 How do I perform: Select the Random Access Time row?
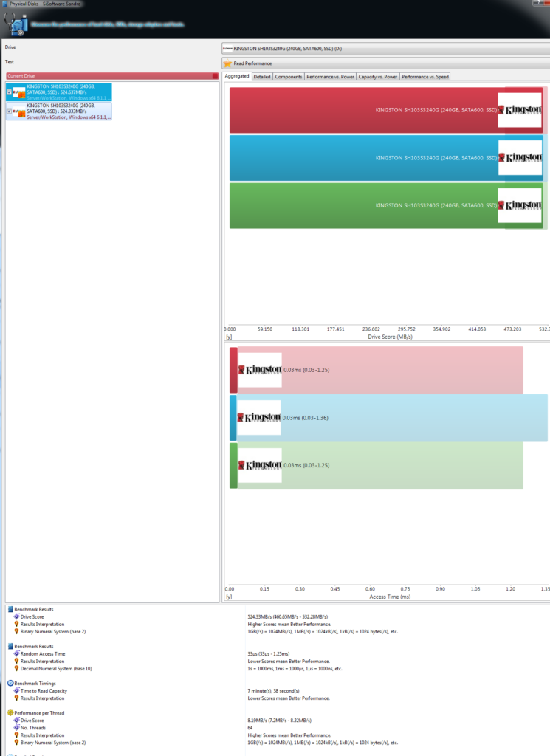42,654
